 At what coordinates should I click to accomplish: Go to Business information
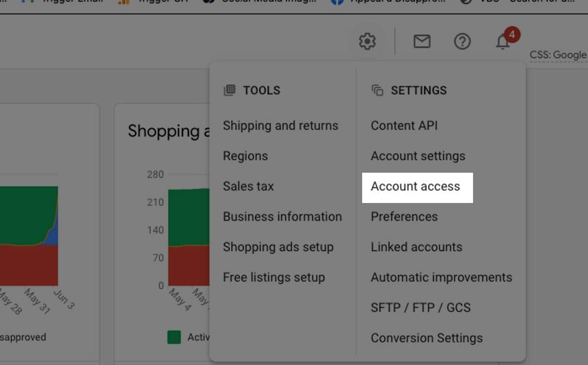[x=282, y=217]
